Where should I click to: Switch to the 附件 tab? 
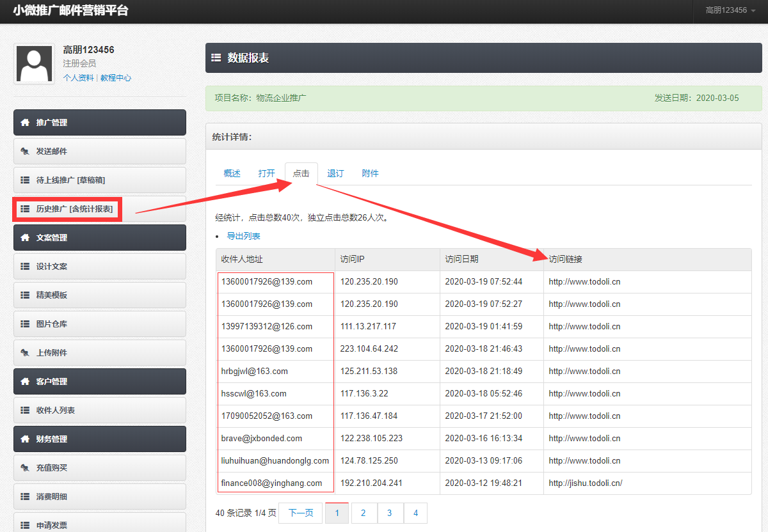[x=371, y=174]
